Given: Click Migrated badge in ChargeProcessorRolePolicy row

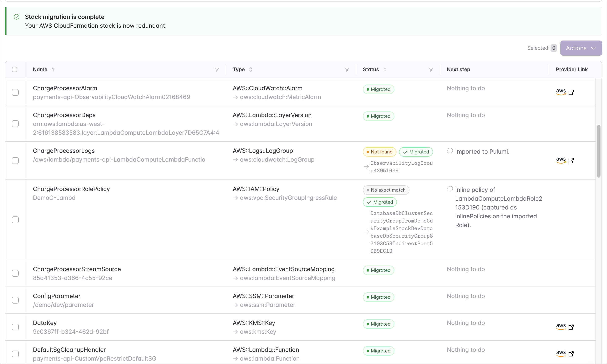Looking at the screenshot, I should point(380,202).
